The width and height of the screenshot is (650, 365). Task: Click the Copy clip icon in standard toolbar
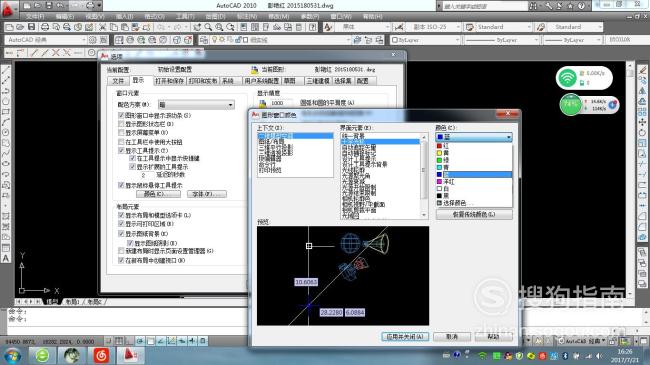click(x=114, y=27)
